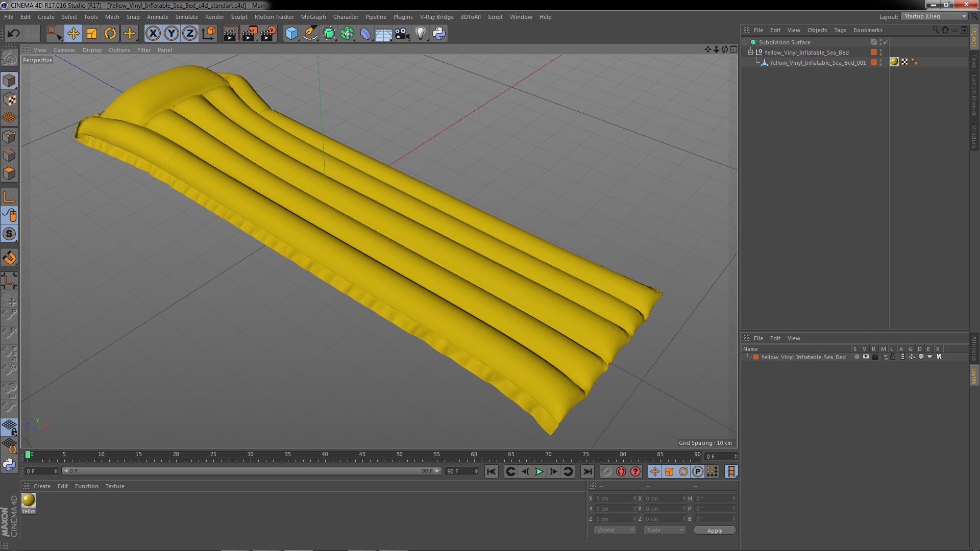Add a Cube primitive object
980x551 pixels.
[291, 34]
